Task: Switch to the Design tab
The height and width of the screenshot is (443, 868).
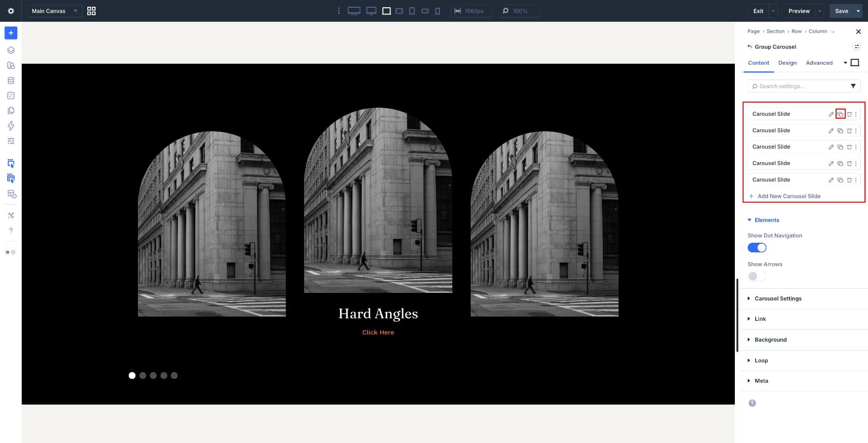Action: pyautogui.click(x=787, y=63)
